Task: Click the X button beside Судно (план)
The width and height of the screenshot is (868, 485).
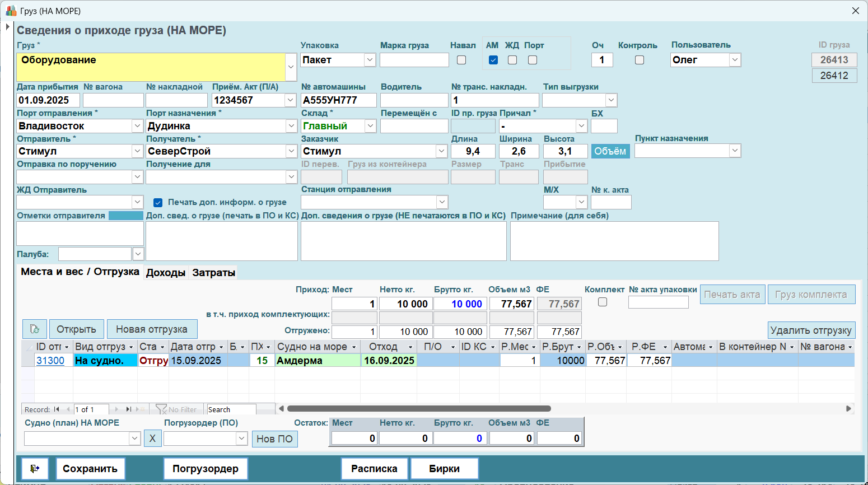Action: [152, 439]
